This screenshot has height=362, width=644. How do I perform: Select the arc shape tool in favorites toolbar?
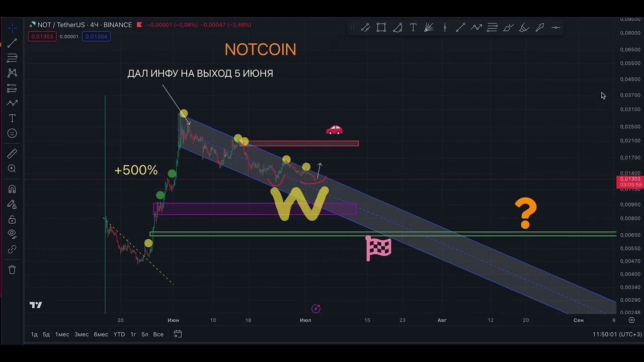pos(397,28)
